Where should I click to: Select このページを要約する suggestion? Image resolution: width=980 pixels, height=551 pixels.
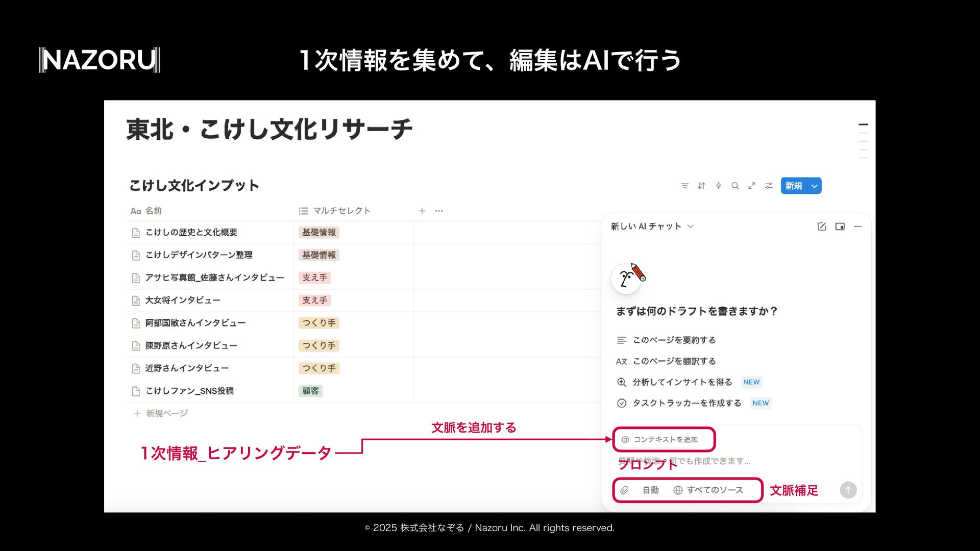click(x=674, y=340)
